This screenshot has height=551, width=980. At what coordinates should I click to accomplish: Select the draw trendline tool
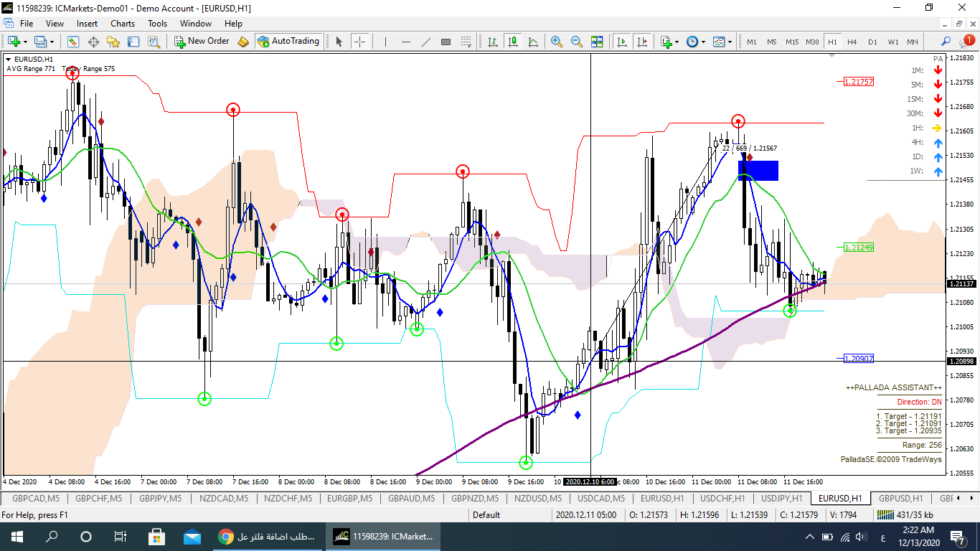426,42
